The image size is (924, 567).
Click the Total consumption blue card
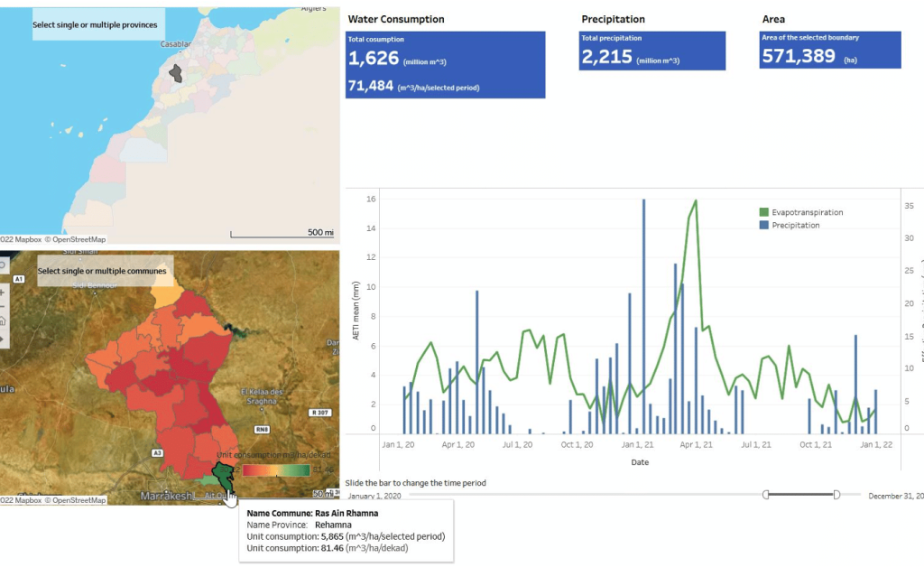click(446, 65)
